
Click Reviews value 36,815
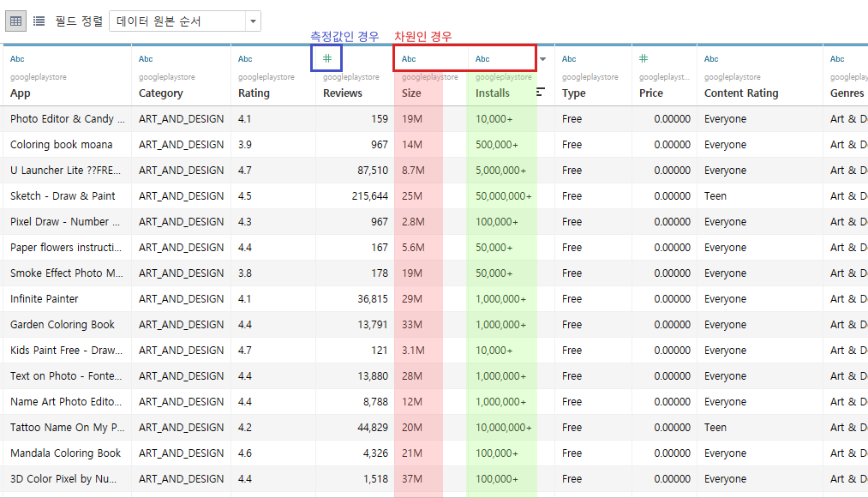[373, 298]
